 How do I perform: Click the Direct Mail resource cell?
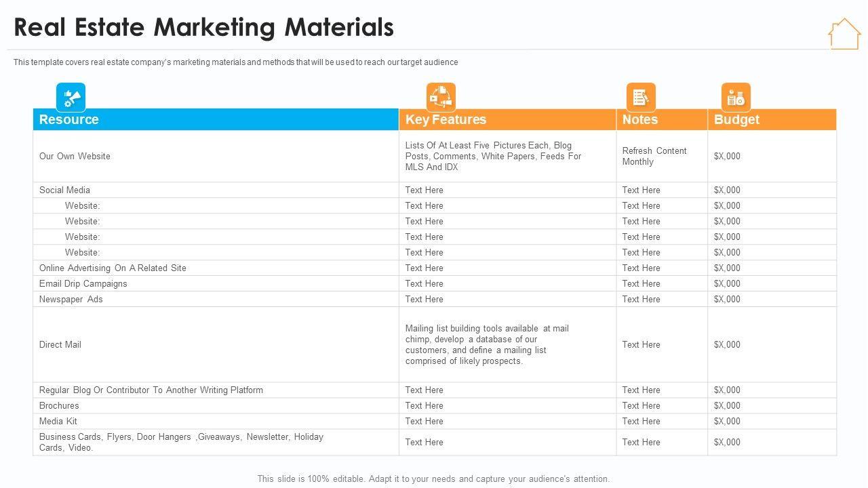click(x=60, y=344)
